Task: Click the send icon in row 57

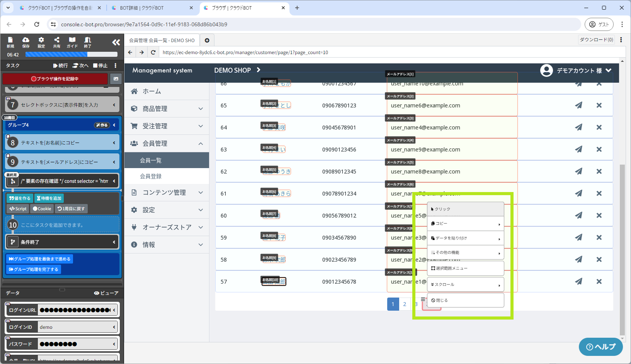Action: [x=578, y=281]
